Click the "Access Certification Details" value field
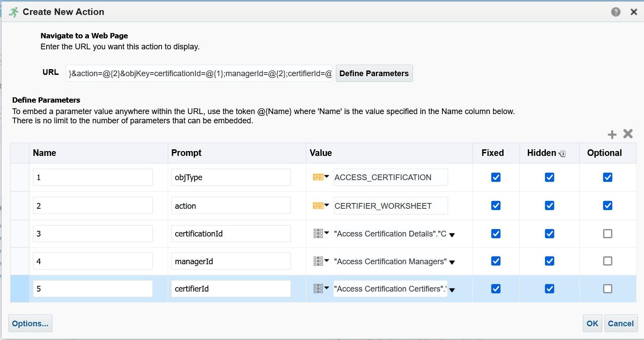 click(390, 233)
